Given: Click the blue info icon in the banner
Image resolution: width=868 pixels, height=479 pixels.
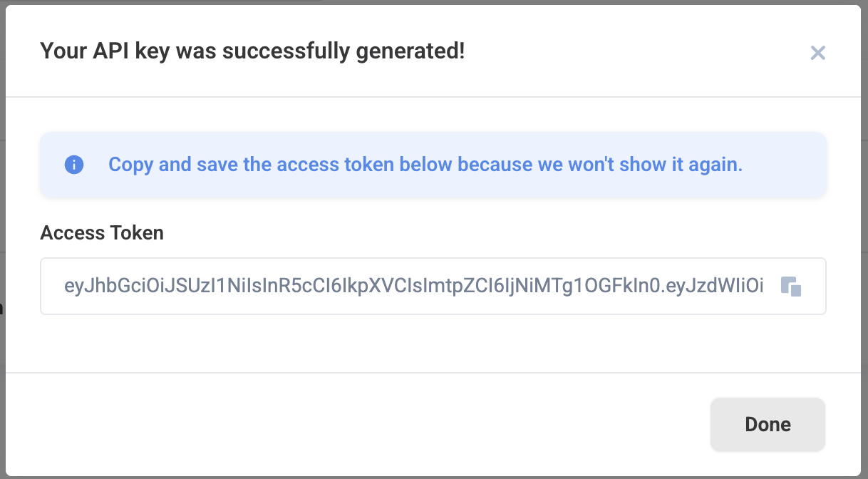Looking at the screenshot, I should [x=74, y=165].
